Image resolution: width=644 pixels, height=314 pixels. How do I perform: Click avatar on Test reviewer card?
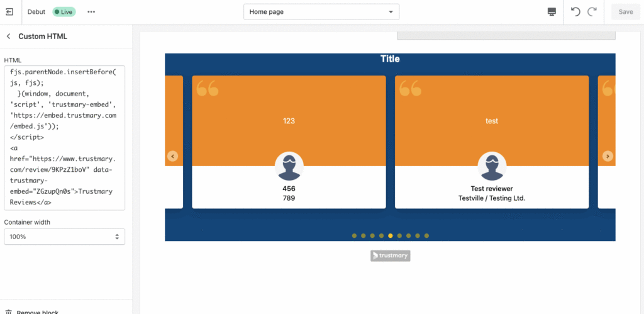click(492, 167)
